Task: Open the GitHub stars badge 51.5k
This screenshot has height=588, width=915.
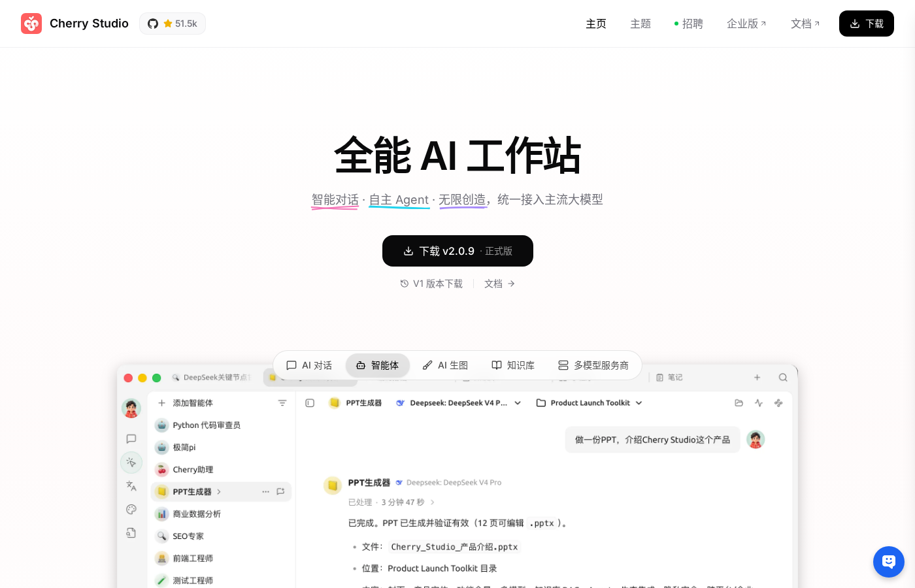Action: tap(173, 24)
